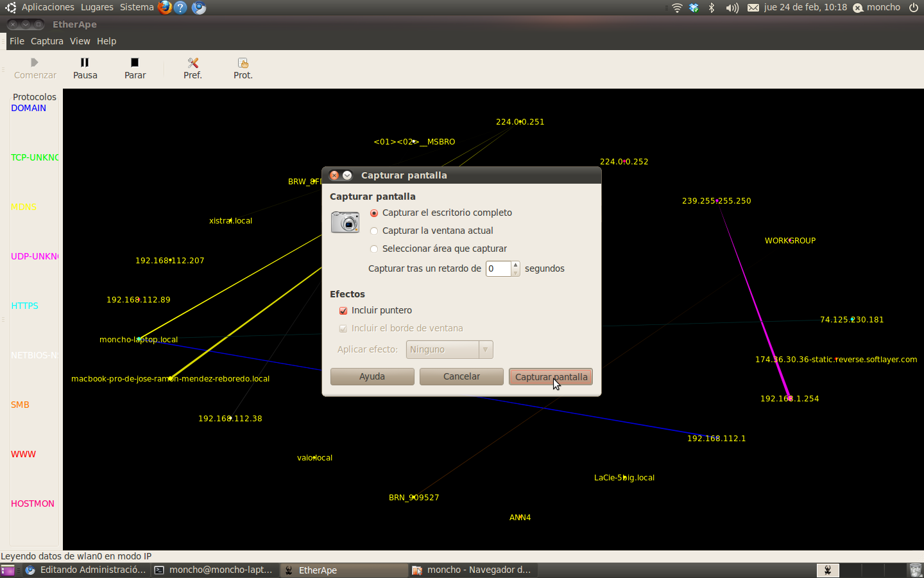
Task: Open the View menu
Action: pyautogui.click(x=80, y=41)
